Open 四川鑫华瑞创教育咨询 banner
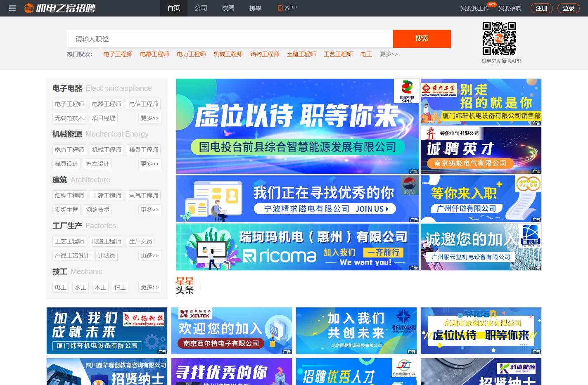Screen dimensions: 588x385 [x=107, y=371]
